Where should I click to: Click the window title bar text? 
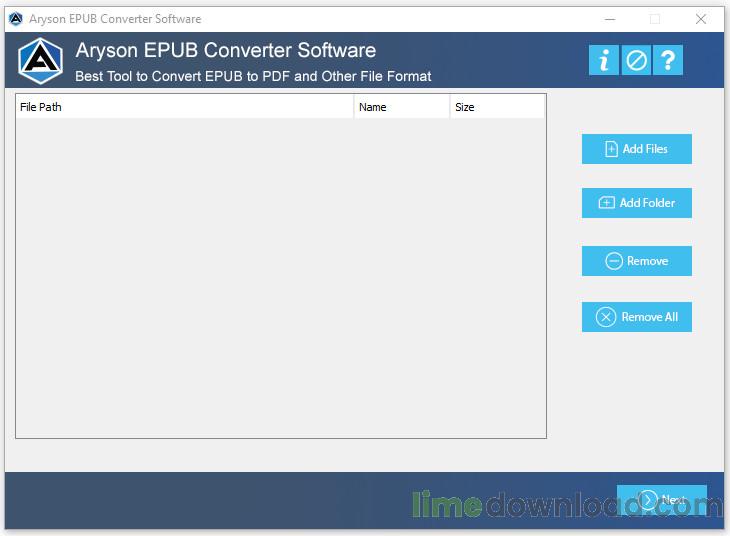[x=115, y=19]
